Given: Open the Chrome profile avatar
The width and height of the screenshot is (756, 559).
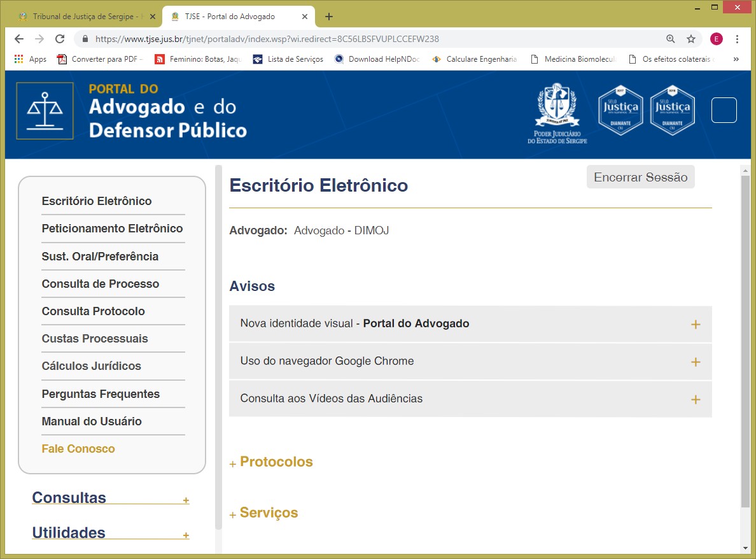Looking at the screenshot, I should coord(717,39).
